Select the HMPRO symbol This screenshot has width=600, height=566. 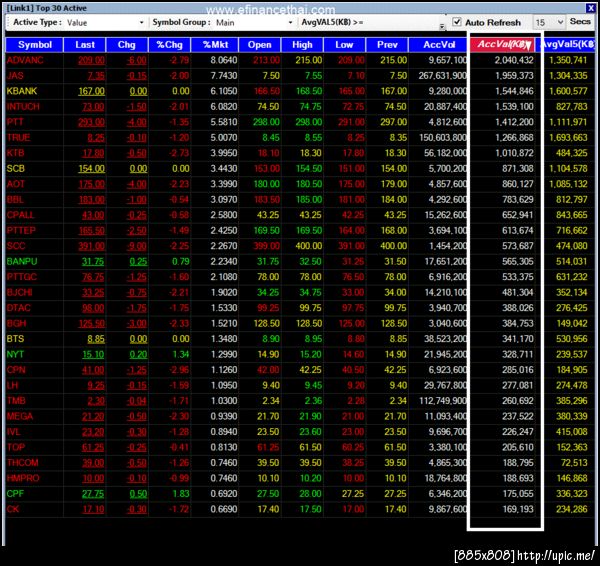[x=23, y=478]
